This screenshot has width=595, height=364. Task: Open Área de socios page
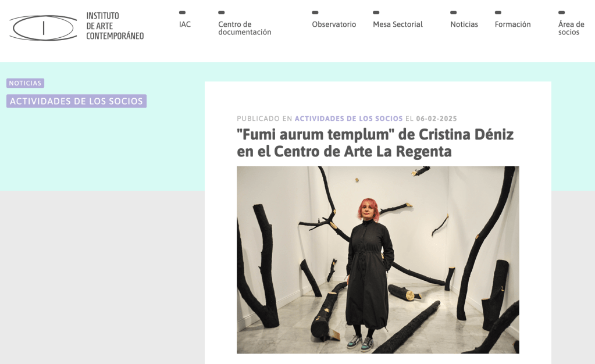click(571, 28)
